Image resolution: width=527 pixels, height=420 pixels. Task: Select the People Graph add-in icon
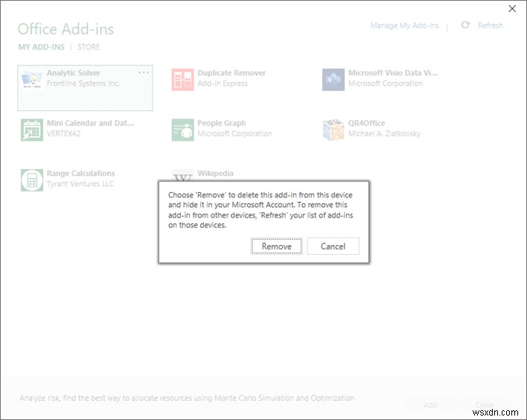point(183,130)
